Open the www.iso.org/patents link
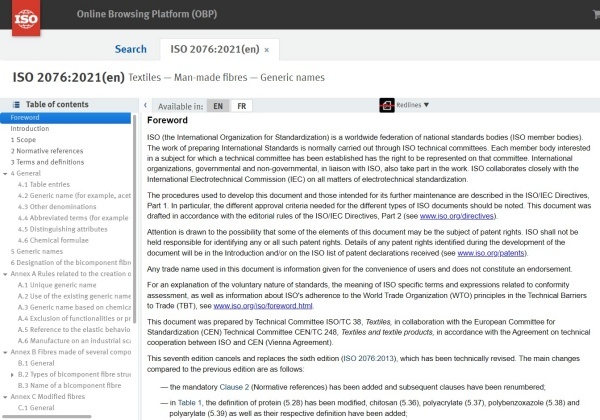 click(x=491, y=253)
